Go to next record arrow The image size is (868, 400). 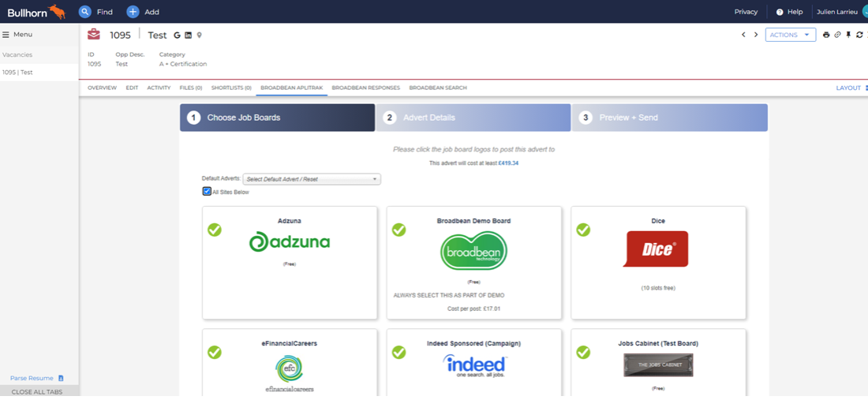(756, 35)
